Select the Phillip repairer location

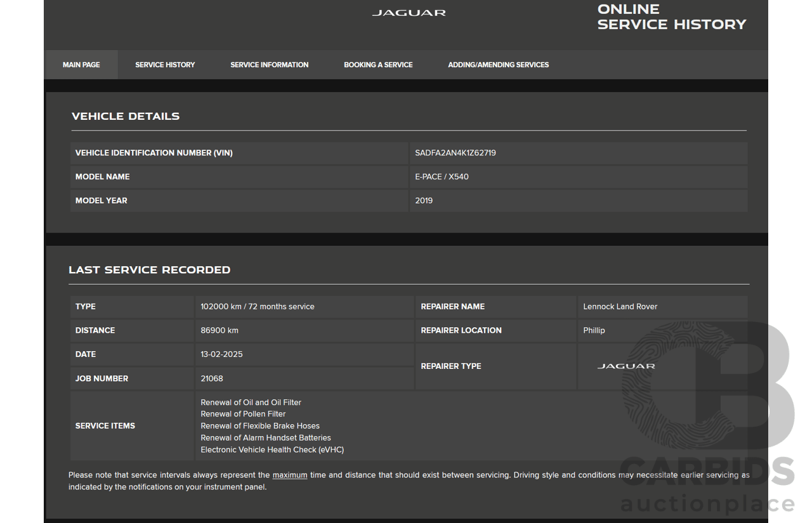pyautogui.click(x=594, y=330)
